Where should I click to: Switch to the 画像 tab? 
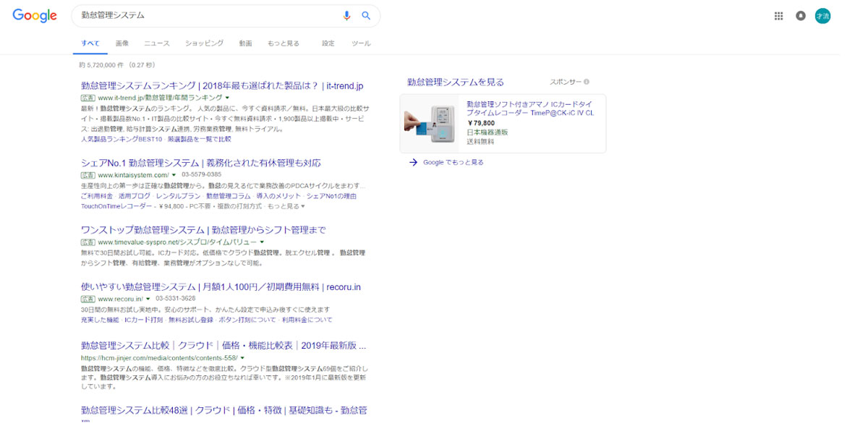(x=122, y=43)
